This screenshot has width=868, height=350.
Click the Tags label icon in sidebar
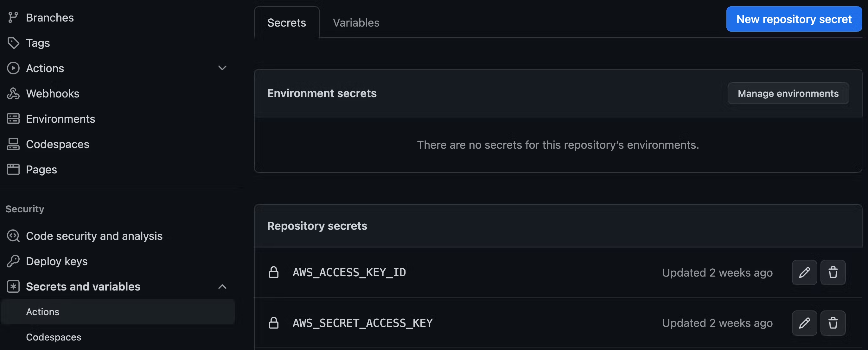[x=13, y=43]
